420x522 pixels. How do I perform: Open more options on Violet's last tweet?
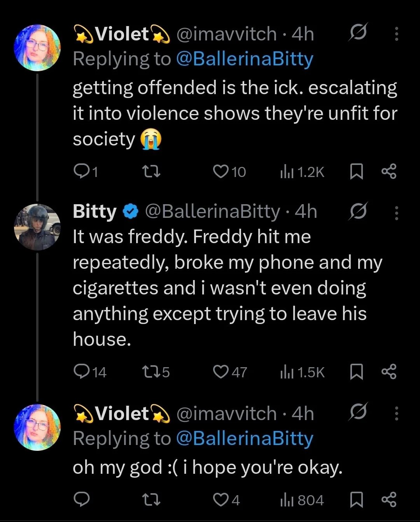pos(396,413)
